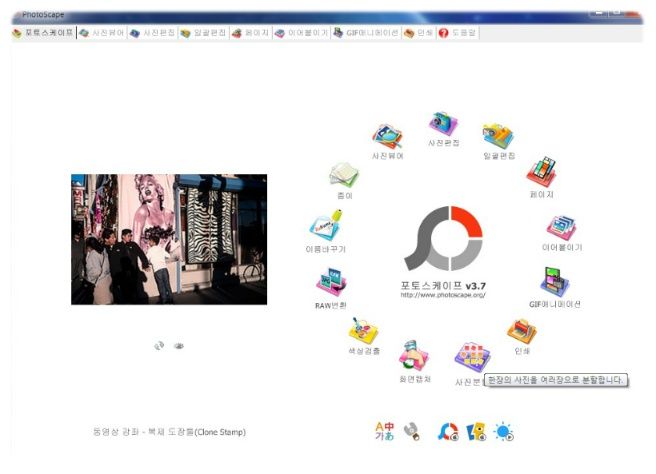Viewport: 656px width, 474px height.
Task: Select the 인쇄 tab in top bar
Action: [418, 33]
